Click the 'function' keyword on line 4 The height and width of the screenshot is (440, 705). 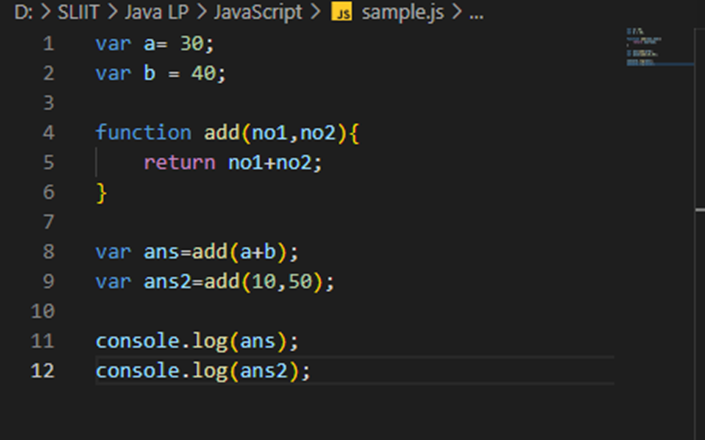point(143,133)
